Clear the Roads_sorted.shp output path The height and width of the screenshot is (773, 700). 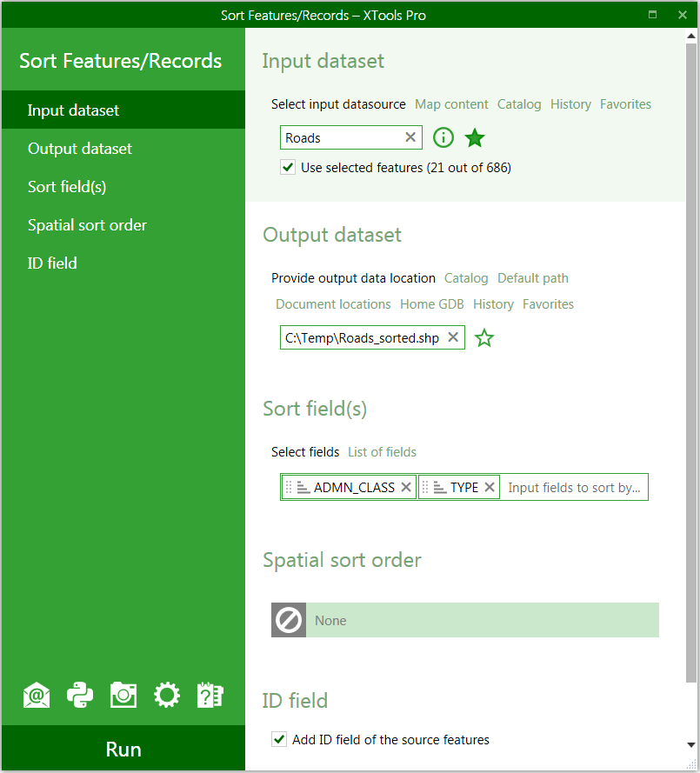coord(453,337)
